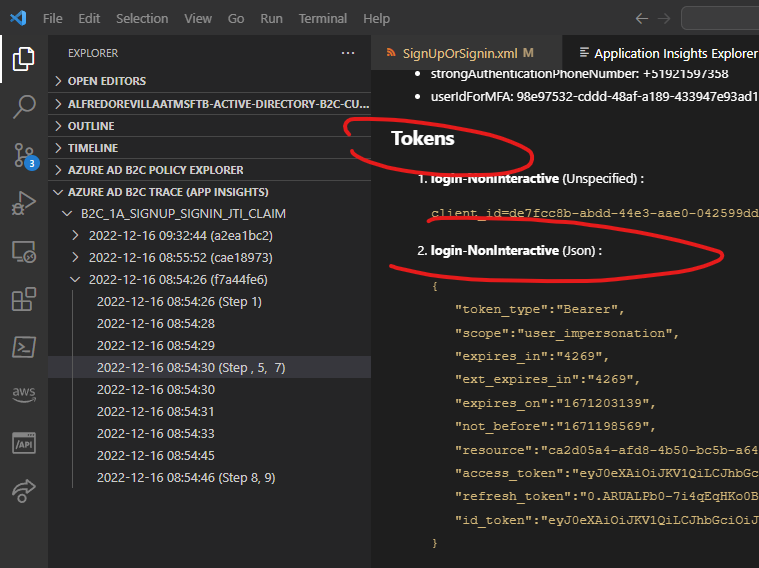
Task: Click the "id_token" line
Action: coord(607,520)
